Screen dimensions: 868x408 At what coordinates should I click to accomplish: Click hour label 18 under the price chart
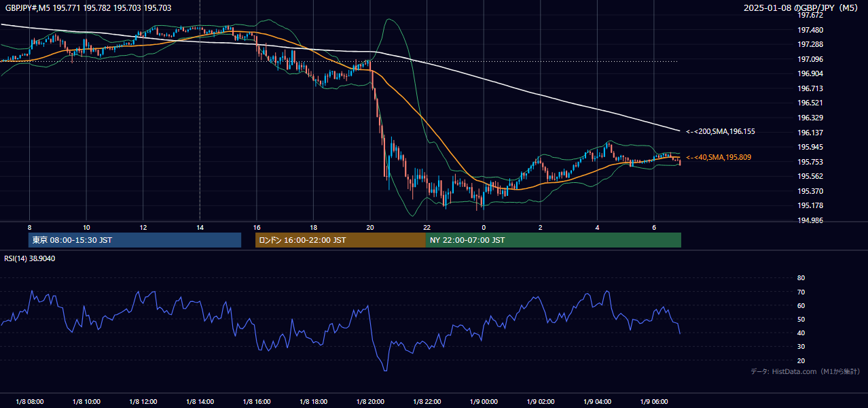[313, 227]
